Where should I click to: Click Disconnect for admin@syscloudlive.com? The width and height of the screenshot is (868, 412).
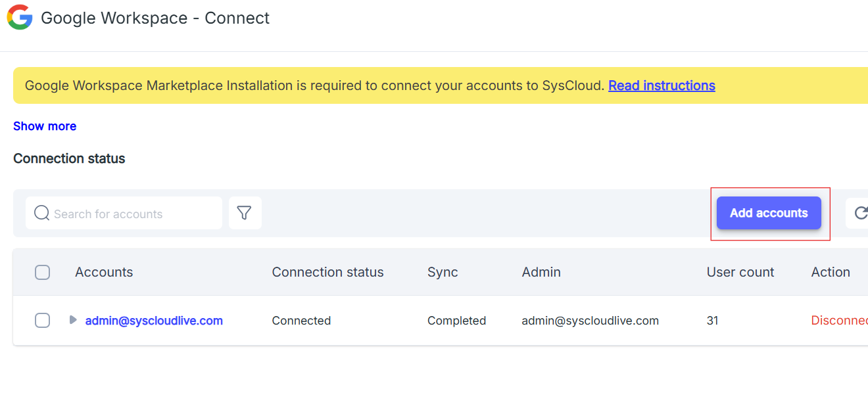839,321
